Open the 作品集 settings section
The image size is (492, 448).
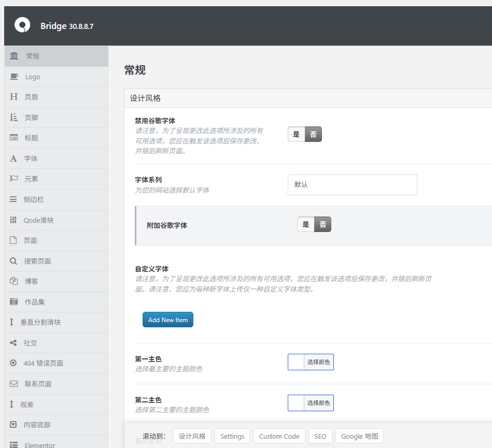(57, 302)
